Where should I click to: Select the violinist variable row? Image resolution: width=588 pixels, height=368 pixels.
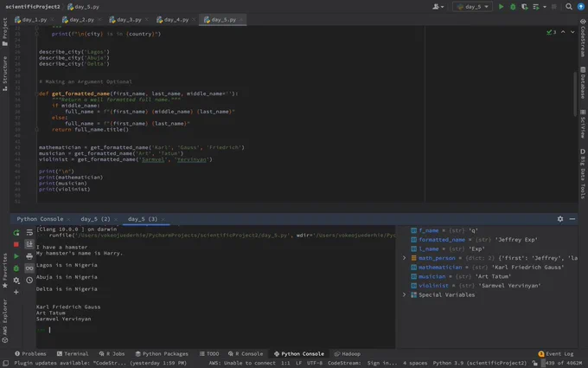[488, 286]
